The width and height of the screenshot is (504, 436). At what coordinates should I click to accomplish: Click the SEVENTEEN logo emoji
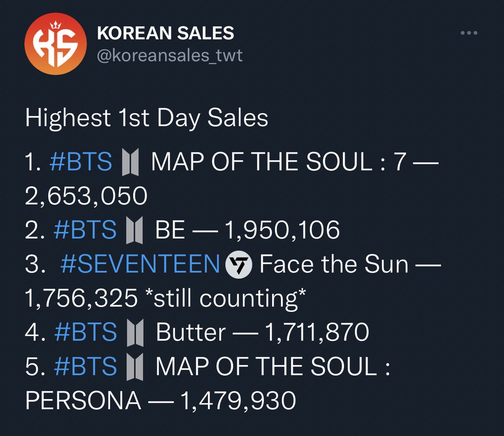(239, 265)
